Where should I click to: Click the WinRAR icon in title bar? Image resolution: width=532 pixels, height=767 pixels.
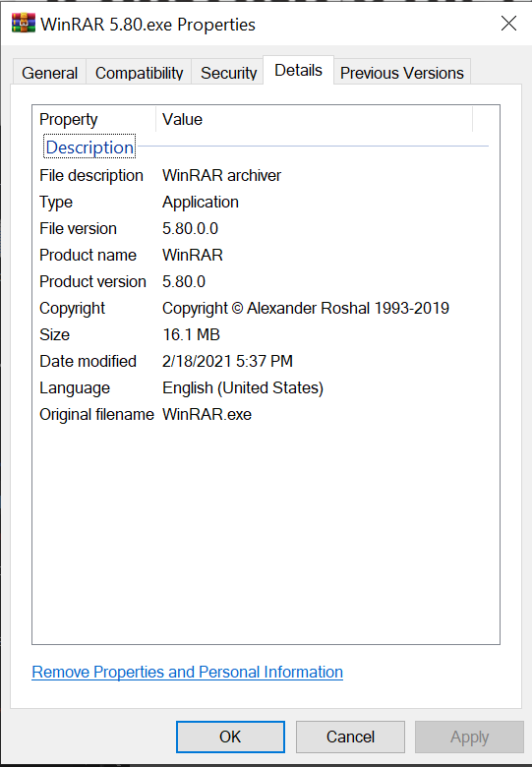24,24
